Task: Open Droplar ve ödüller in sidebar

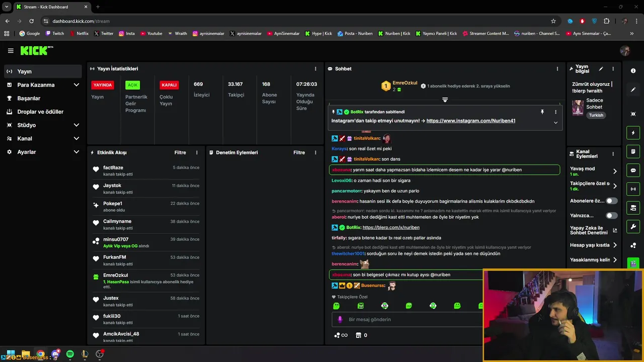Action: pyautogui.click(x=43, y=112)
